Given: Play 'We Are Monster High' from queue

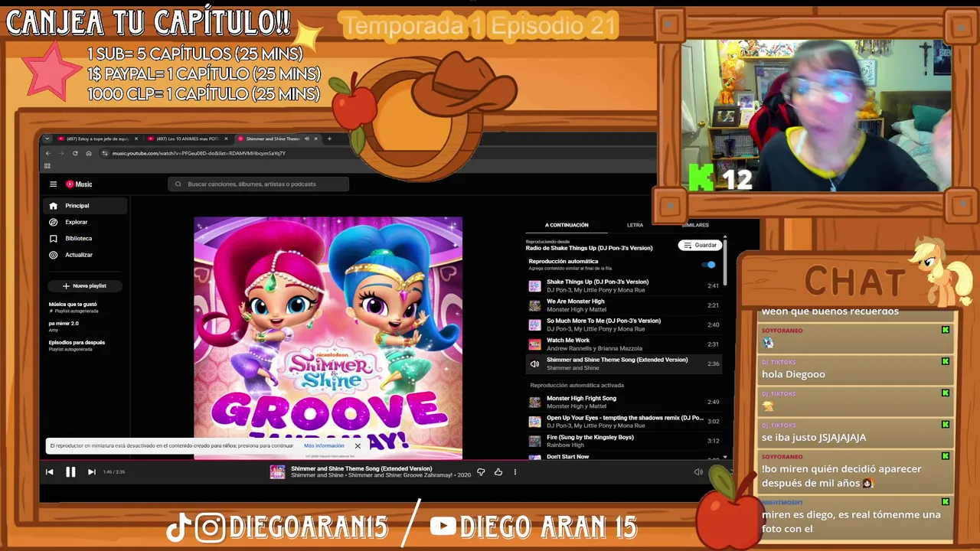Looking at the screenshot, I should coord(624,305).
